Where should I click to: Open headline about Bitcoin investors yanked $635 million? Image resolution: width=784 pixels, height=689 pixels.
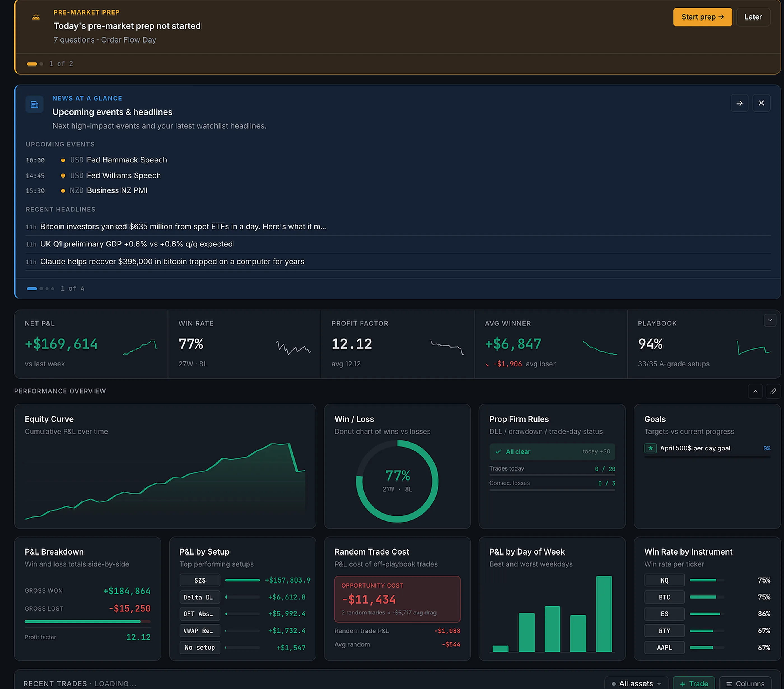[183, 227]
